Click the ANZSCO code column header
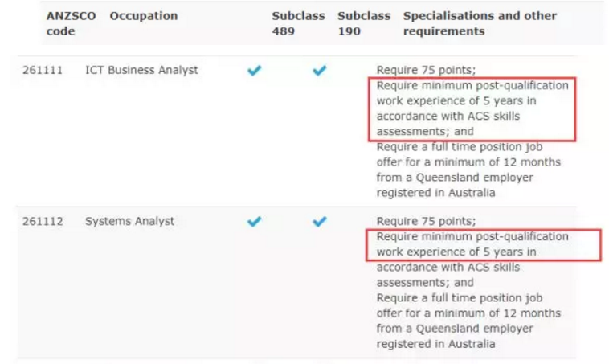This screenshot has height=364, width=609. click(x=71, y=23)
